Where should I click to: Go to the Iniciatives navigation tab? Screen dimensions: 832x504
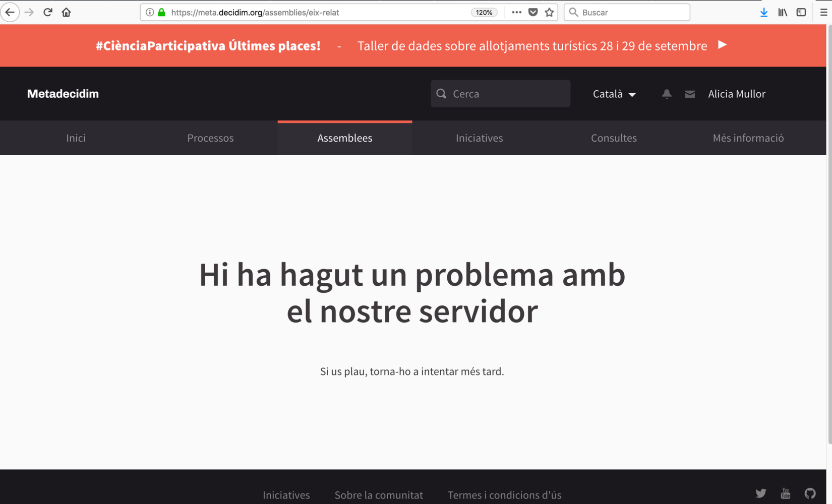479,138
